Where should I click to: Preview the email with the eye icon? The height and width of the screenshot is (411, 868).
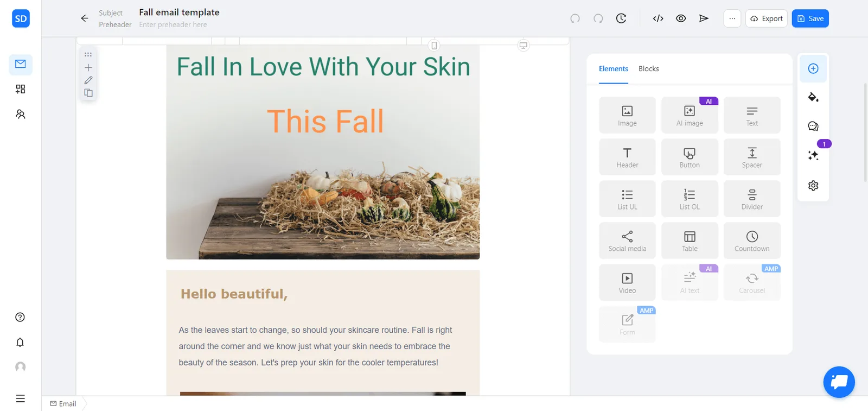pyautogui.click(x=681, y=18)
